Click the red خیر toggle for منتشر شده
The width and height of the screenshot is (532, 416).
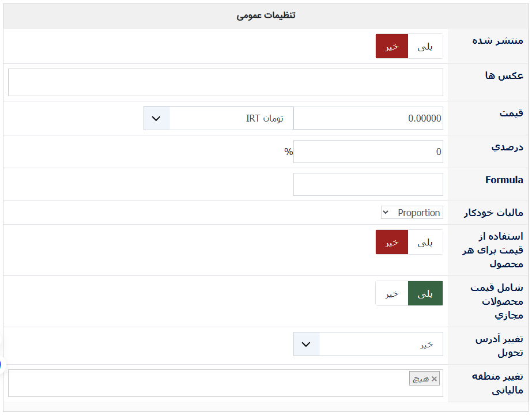pos(392,46)
